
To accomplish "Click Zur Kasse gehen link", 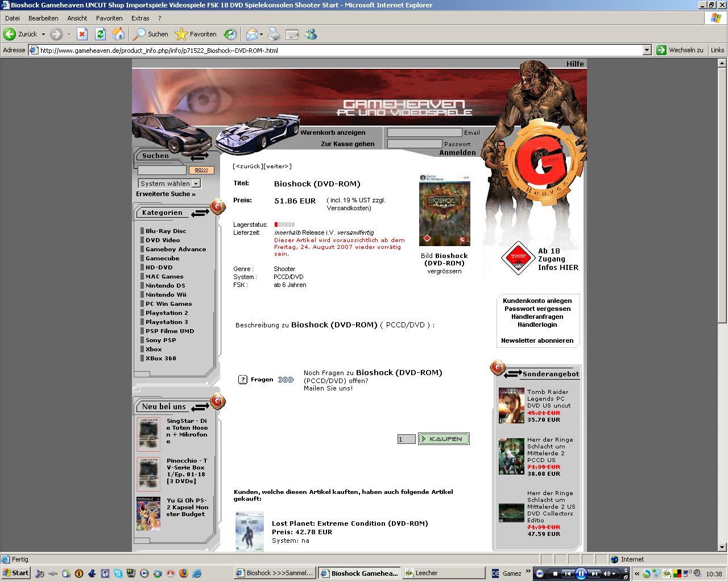I will click(348, 144).
